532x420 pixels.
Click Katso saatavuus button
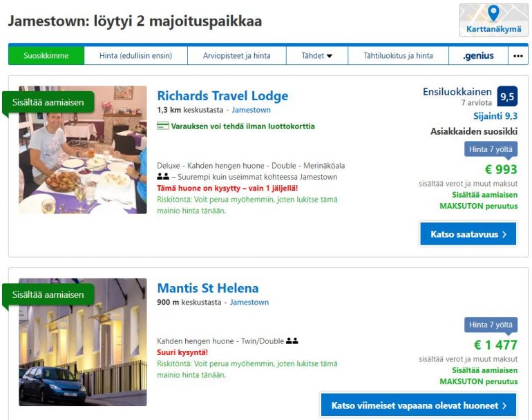pos(468,233)
